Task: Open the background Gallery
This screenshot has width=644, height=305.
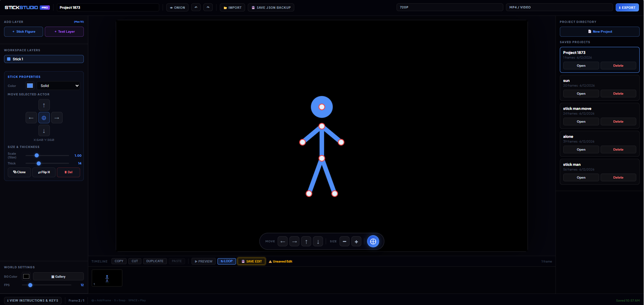Action: pyautogui.click(x=58, y=276)
